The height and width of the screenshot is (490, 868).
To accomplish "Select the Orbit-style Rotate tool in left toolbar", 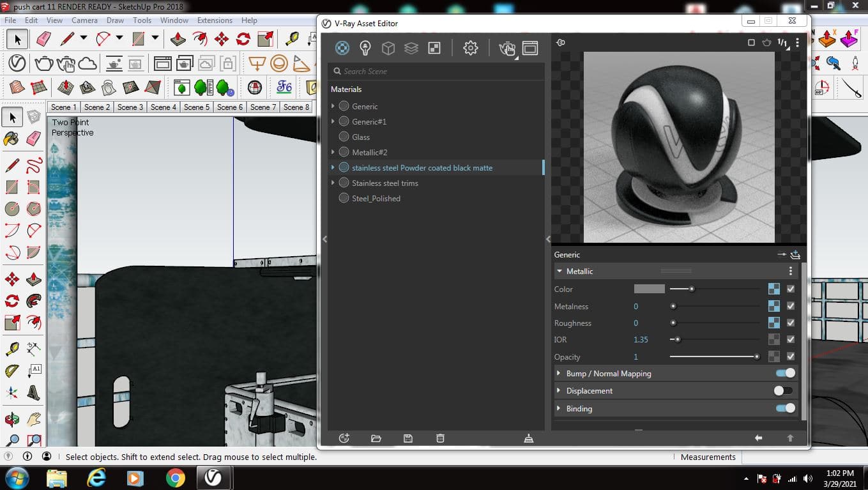I will click(12, 301).
